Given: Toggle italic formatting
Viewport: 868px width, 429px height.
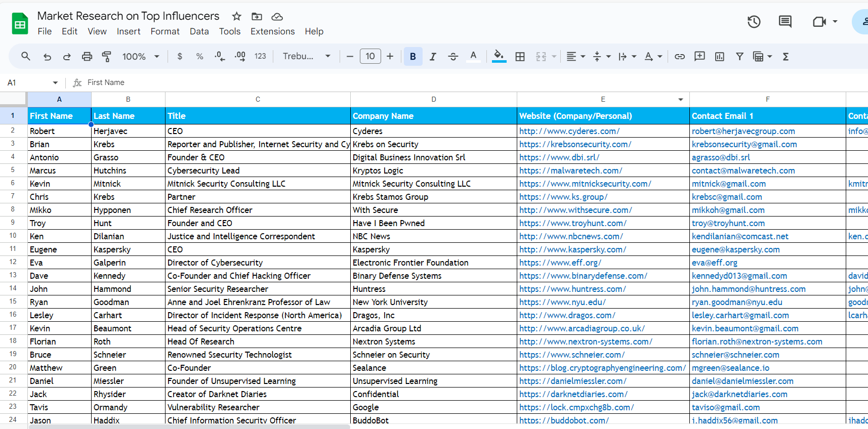Looking at the screenshot, I should (x=433, y=57).
